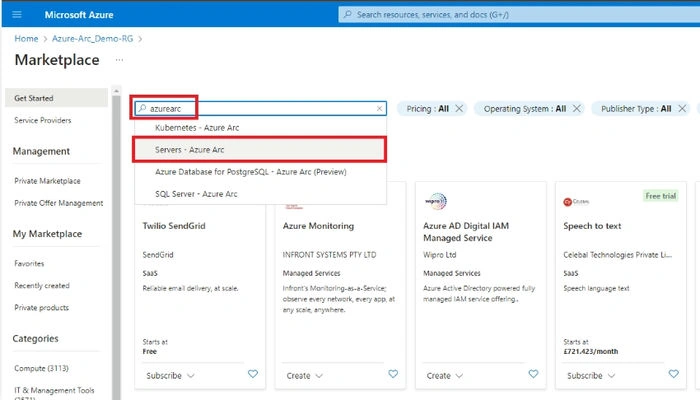Choose Azure Database for PostgreSQL suggestion
Image resolution: width=700 pixels, height=400 pixels.
tap(261, 172)
